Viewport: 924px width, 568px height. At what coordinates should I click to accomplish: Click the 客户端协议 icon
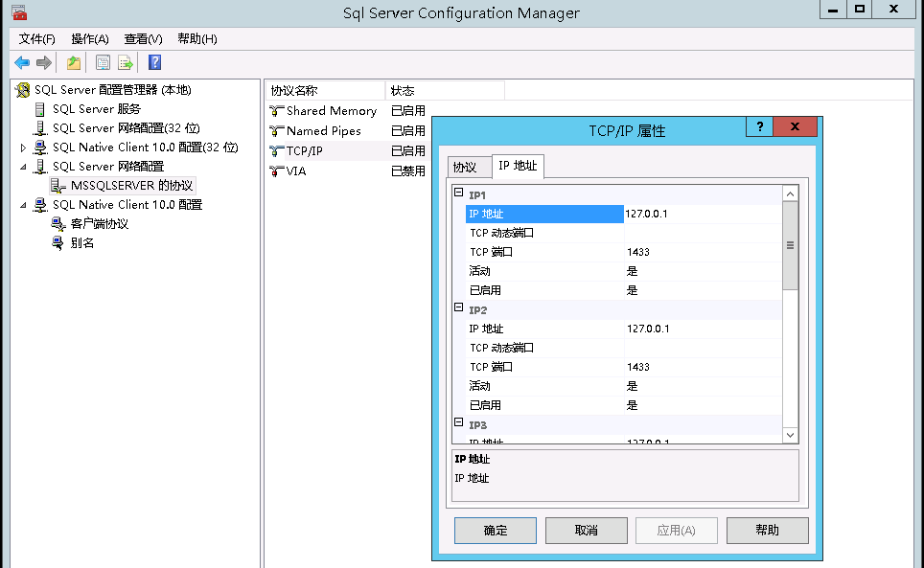[58, 224]
